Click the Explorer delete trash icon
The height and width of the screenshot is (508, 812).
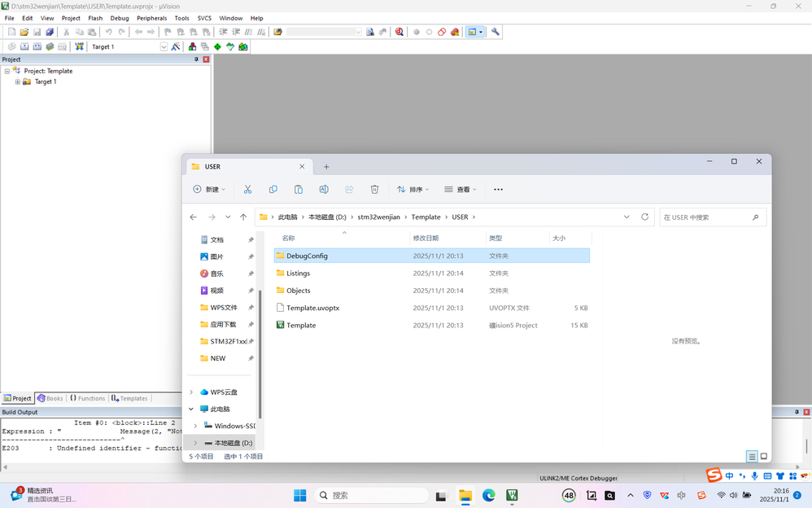coord(374,189)
